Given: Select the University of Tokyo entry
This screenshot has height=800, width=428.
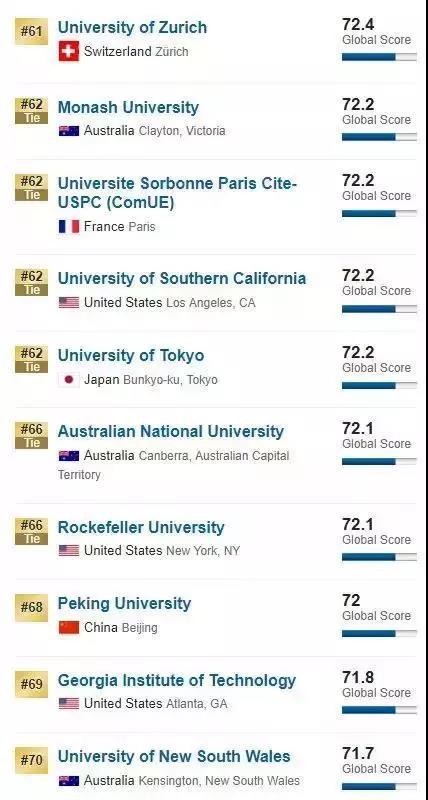Looking at the screenshot, I should [131, 355].
